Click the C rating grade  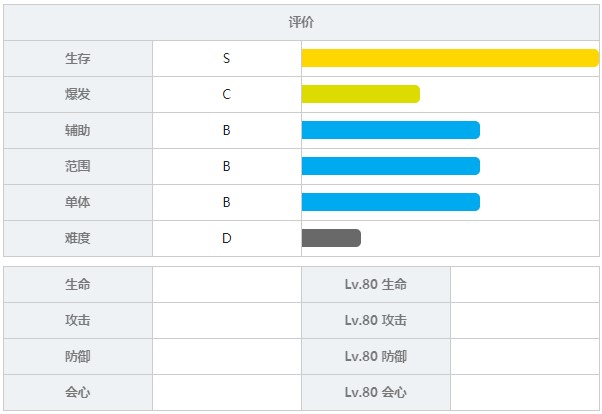pyautogui.click(x=227, y=94)
